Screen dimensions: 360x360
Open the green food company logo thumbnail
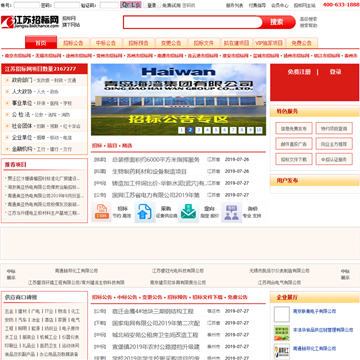point(282,333)
